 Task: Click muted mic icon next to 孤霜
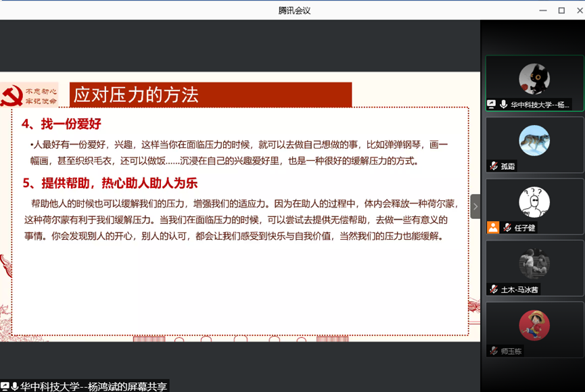pos(494,166)
